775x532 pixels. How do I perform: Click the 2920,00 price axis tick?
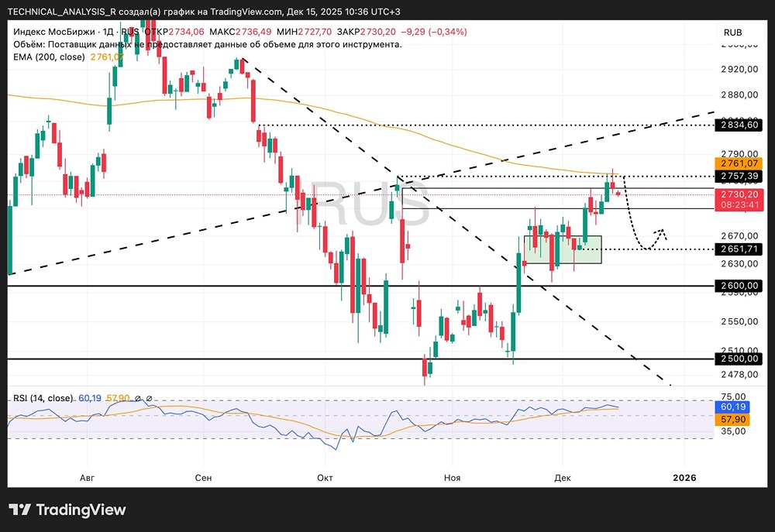[x=739, y=69]
